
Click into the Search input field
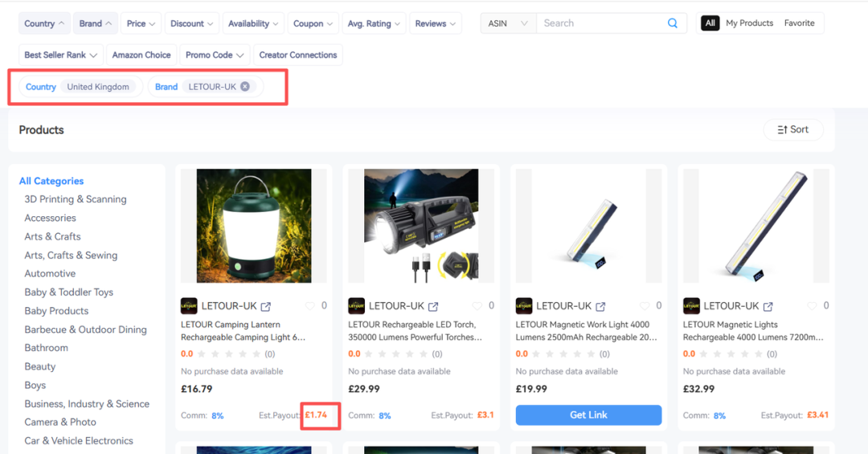604,23
